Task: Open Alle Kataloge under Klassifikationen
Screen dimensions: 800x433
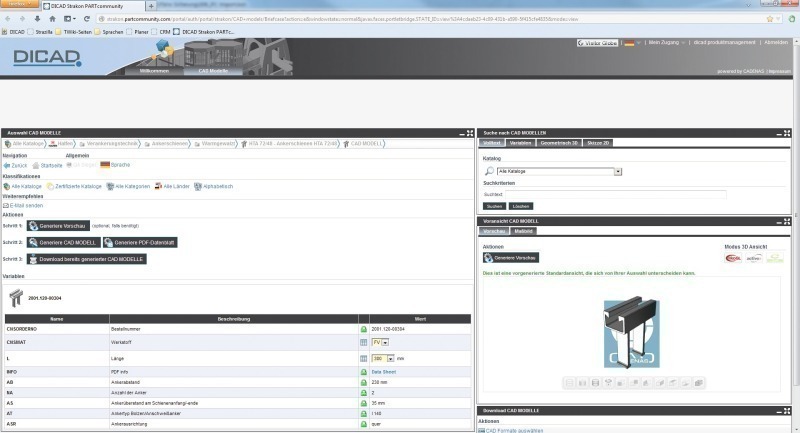Action: (x=22, y=186)
